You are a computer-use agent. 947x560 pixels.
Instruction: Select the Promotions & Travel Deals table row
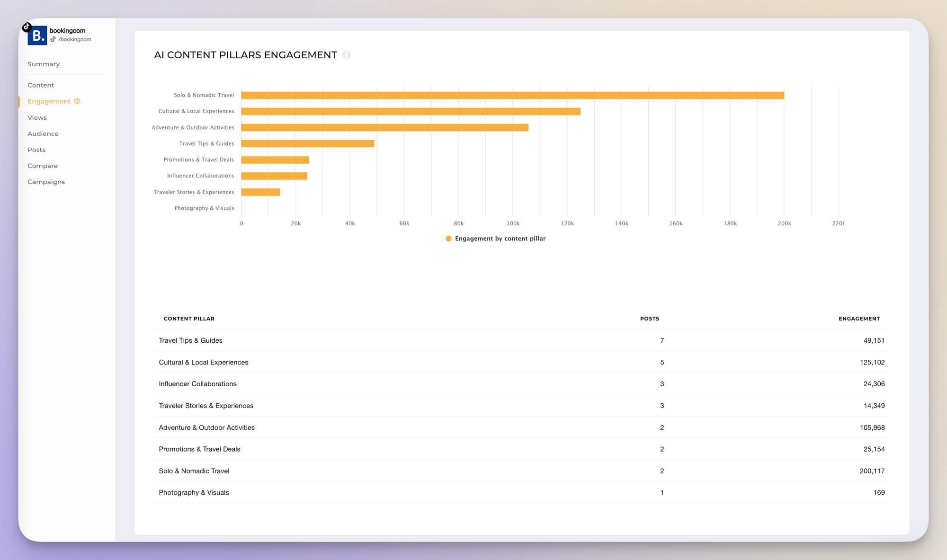click(522, 449)
